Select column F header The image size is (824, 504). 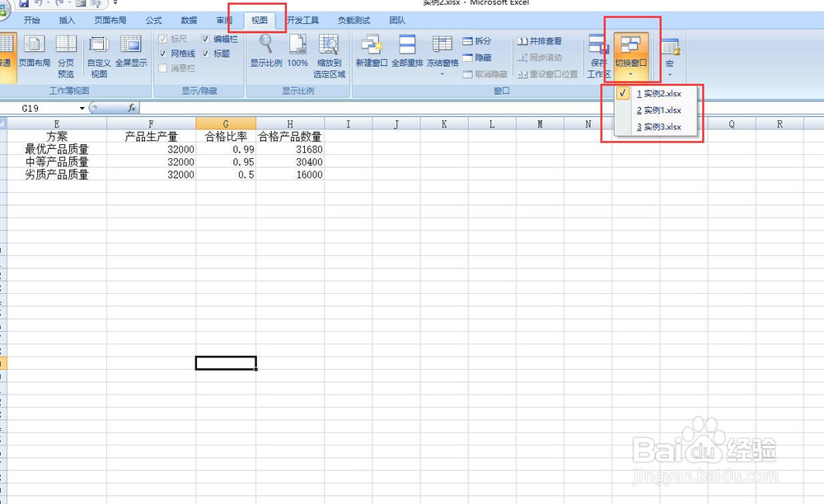152,124
